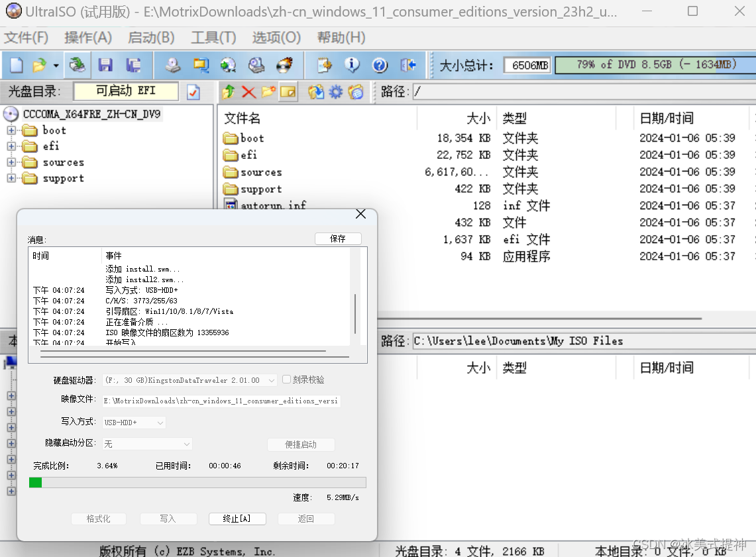Click the red X Delete icon
Screen dimensions: 756x557
(248, 91)
